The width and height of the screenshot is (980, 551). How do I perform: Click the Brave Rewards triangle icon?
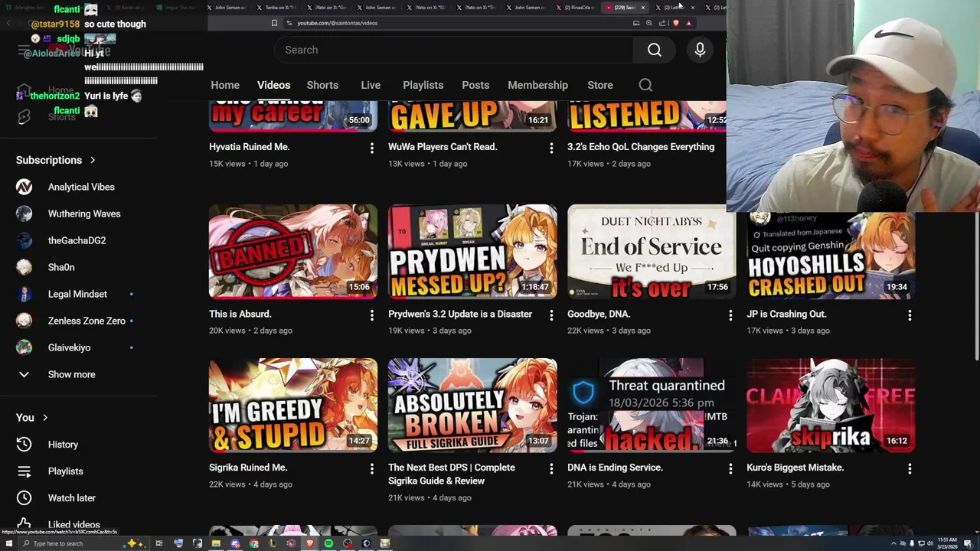point(688,23)
